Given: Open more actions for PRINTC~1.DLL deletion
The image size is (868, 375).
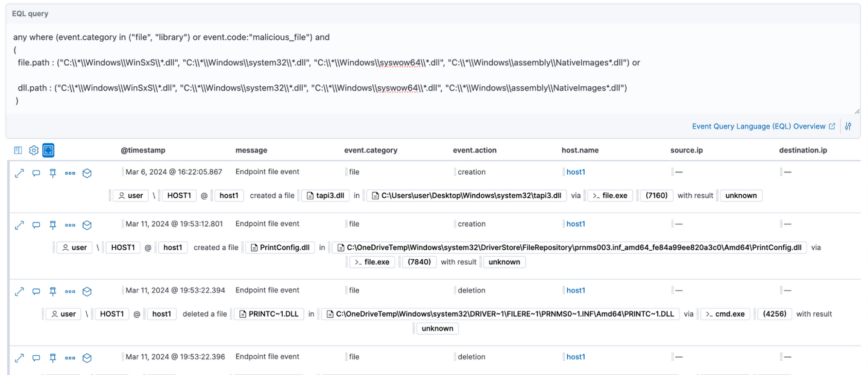Looking at the screenshot, I should (70, 291).
